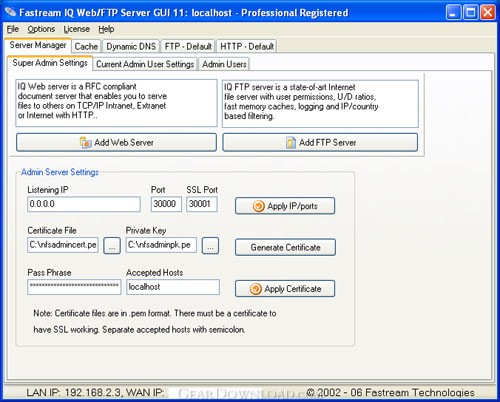500x402 pixels.
Task: Click the note about .pem certificate files
Action: pos(155,321)
